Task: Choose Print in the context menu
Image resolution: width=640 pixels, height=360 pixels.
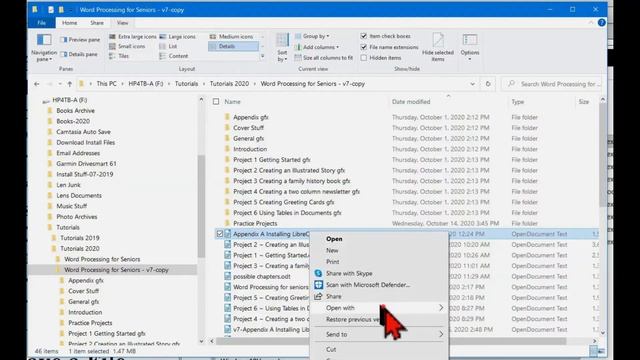Action: 332,262
